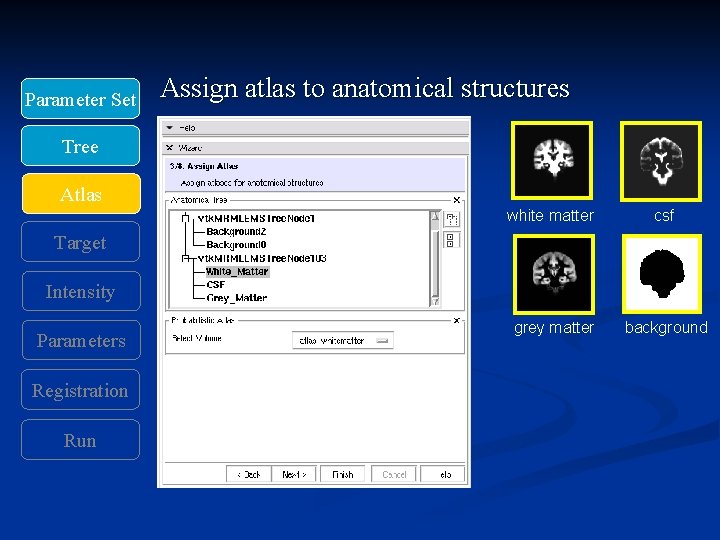Open the Parameter Set step
The width and height of the screenshot is (720, 540).
[80, 99]
